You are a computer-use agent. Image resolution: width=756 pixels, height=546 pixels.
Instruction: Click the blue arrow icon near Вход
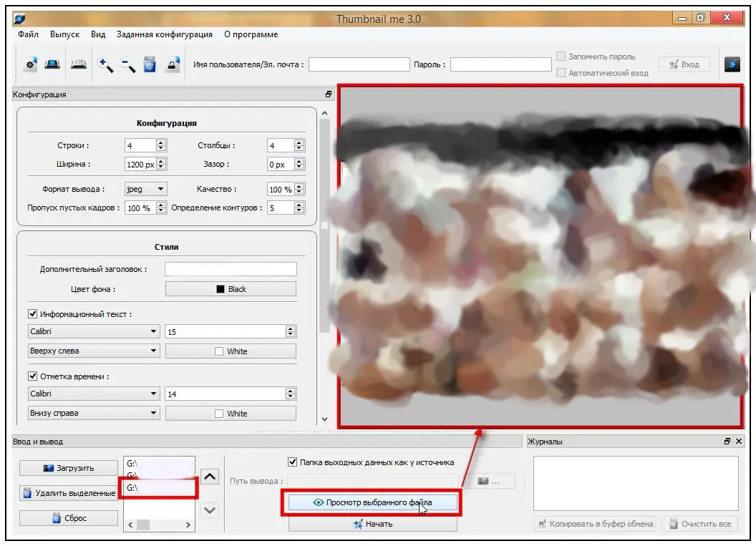(732, 64)
